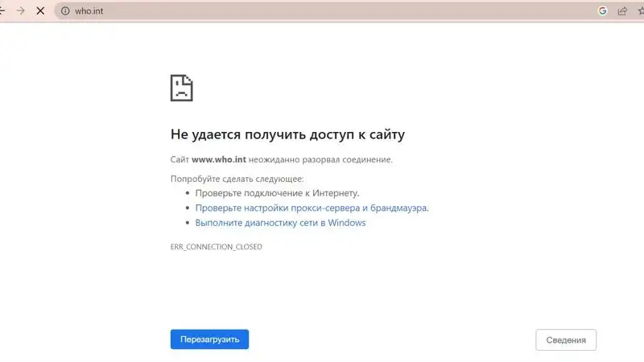Click the Google icon in address bar
This screenshot has height=362, width=644.
tap(602, 11)
